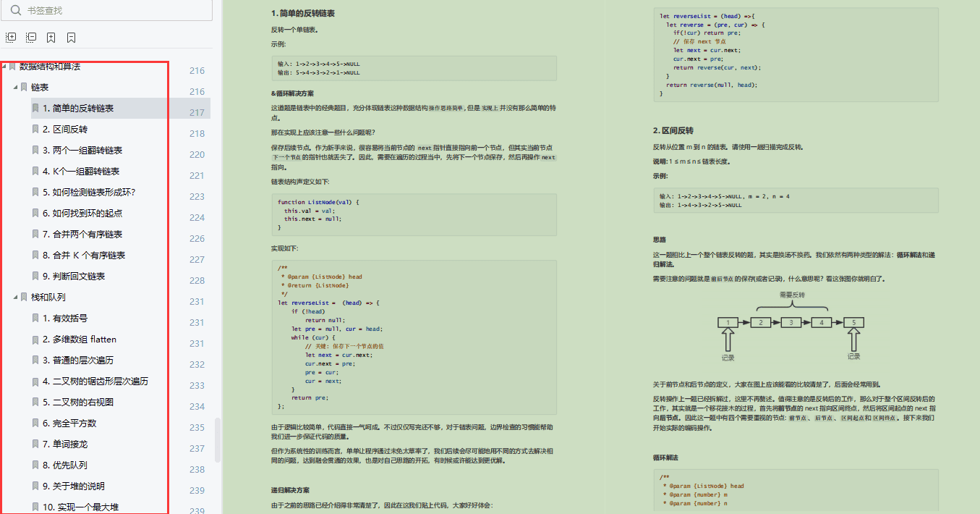Open bookmark 2. 多维数组 flatten
This screenshot has height=514, width=980.
click(x=80, y=339)
